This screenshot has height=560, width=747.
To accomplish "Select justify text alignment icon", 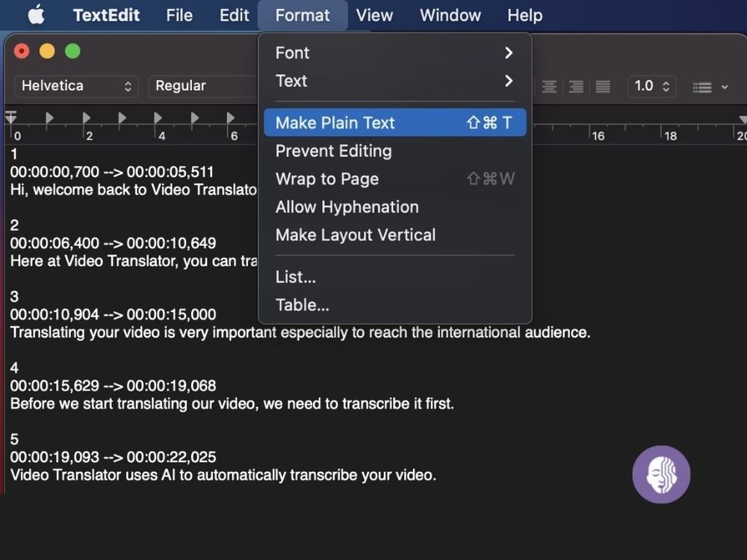I will 603,87.
